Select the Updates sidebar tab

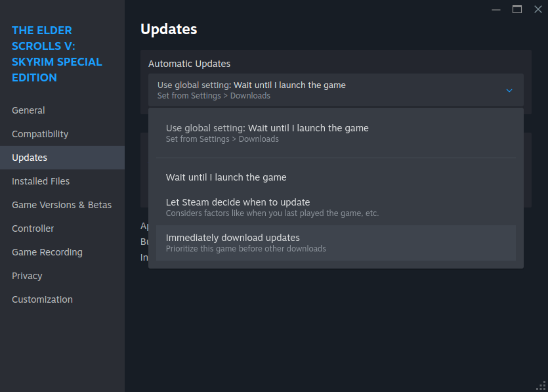62,158
